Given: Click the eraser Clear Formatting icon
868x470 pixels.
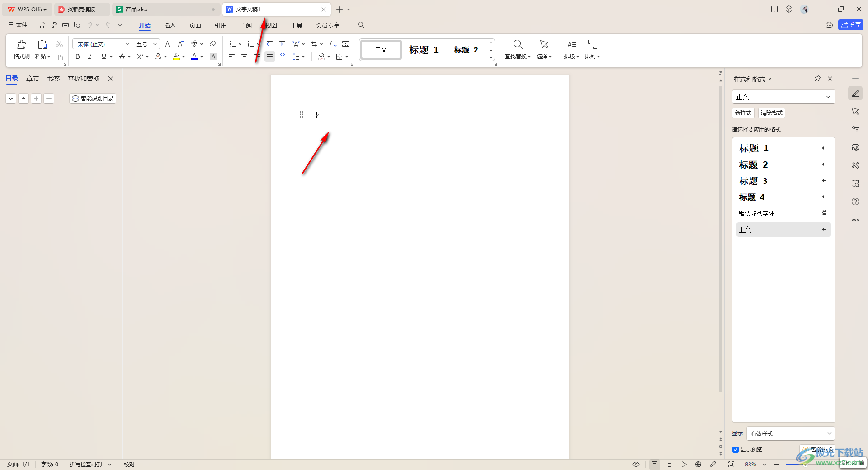Looking at the screenshot, I should (x=213, y=44).
